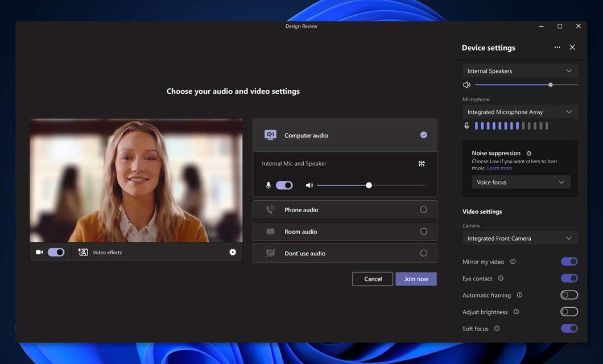The height and width of the screenshot is (364, 603).
Task: Mute the microphone toggle
Action: 284,185
